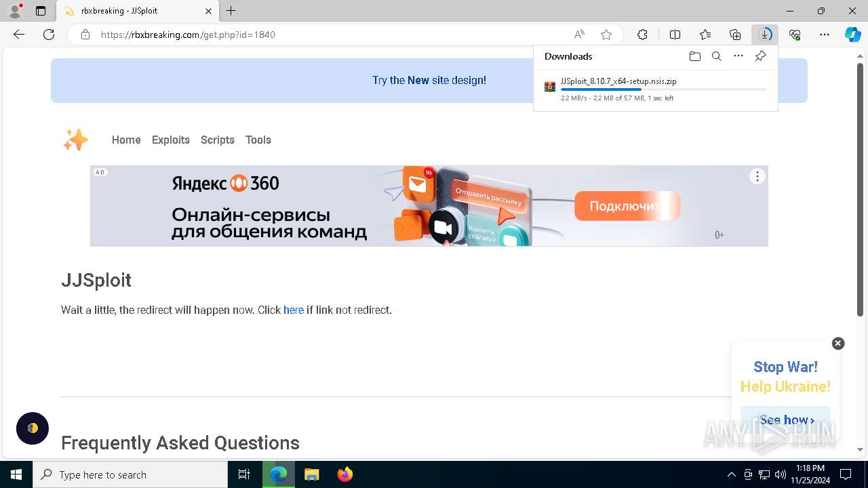Click the Downloads panel title
The height and width of the screenshot is (488, 868).
click(568, 56)
